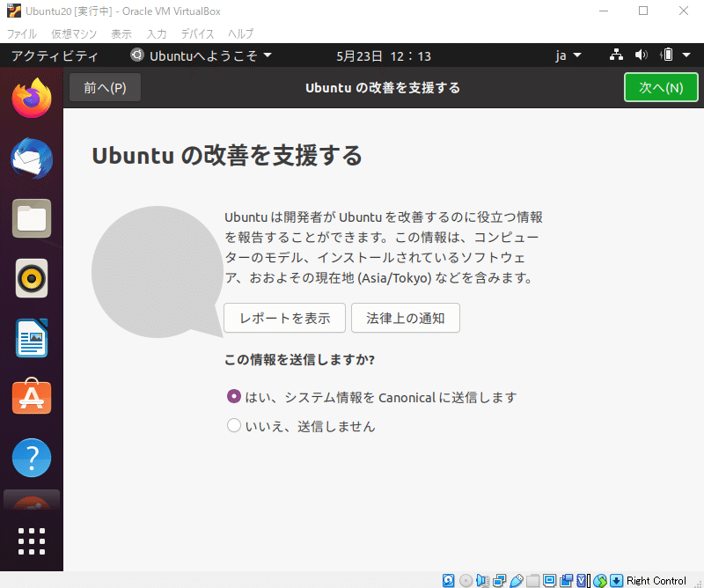
Task: Click the 次へ(N) green button
Action: tap(661, 87)
